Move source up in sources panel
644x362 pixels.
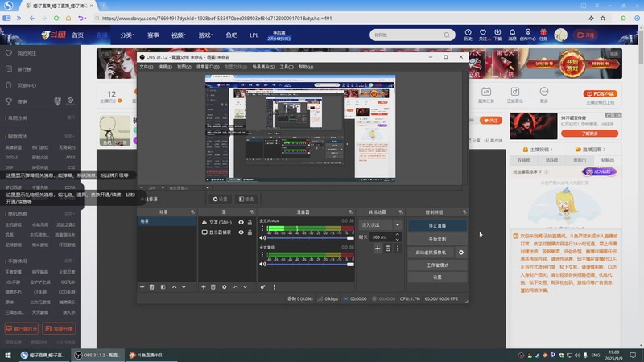(x=235, y=287)
